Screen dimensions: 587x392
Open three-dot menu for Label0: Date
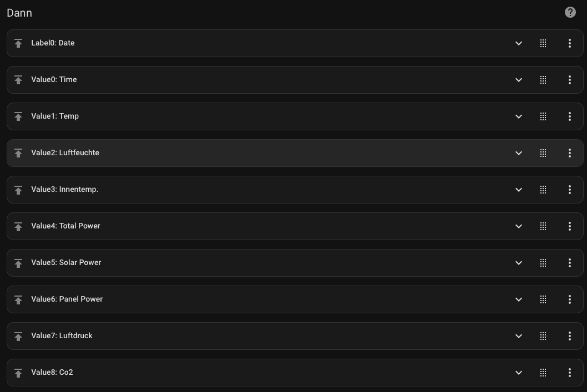(x=569, y=43)
